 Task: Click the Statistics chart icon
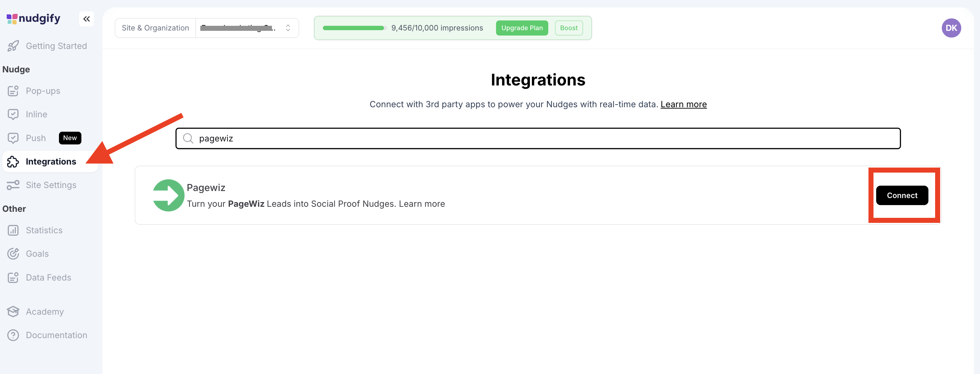point(13,231)
